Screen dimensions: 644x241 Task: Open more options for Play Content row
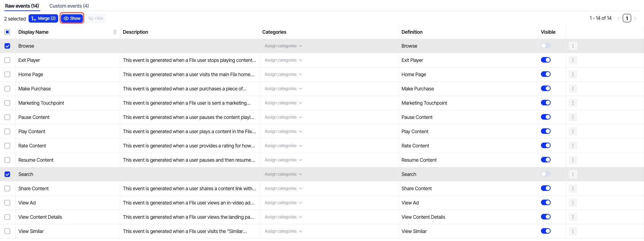pos(573,131)
